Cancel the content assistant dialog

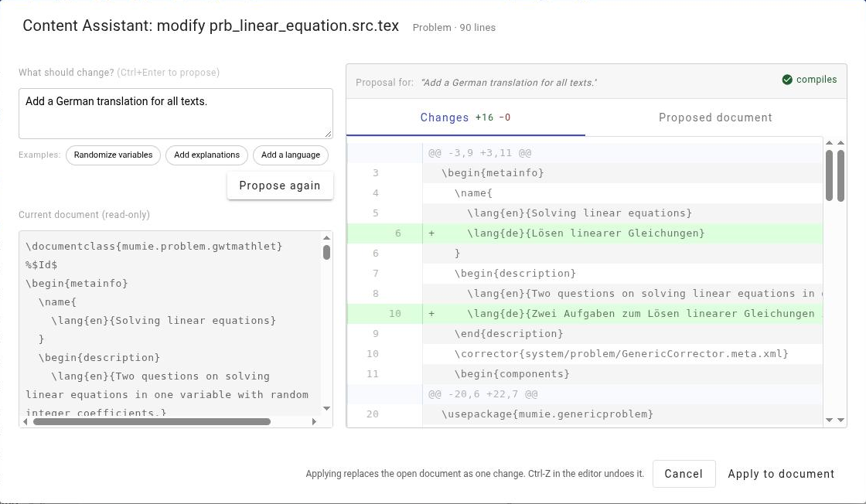click(x=684, y=474)
